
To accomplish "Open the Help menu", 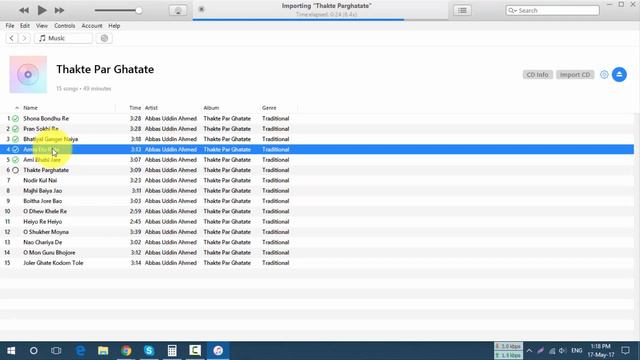I will tap(114, 26).
